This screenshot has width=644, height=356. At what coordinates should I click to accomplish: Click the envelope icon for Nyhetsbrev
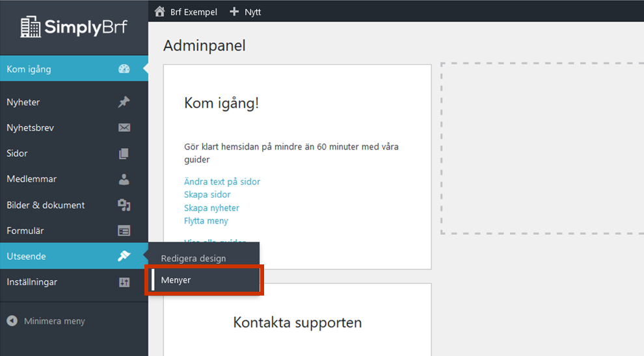124,128
